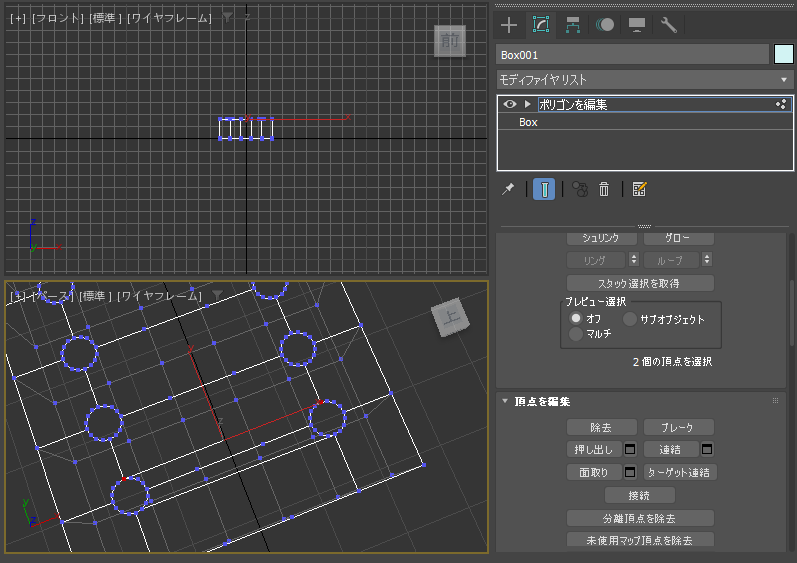Expand the ポリゴンを編集 modifier sub-levels
This screenshot has height=563, width=797.
[x=528, y=104]
